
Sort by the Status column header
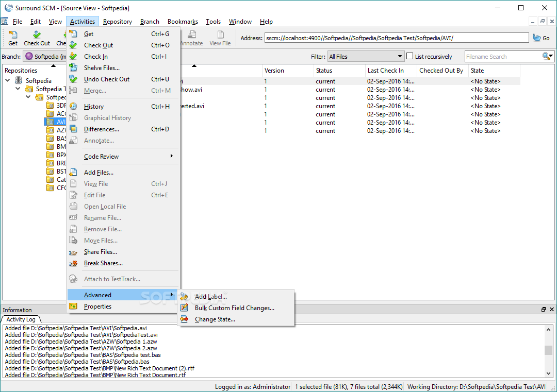tap(339, 70)
